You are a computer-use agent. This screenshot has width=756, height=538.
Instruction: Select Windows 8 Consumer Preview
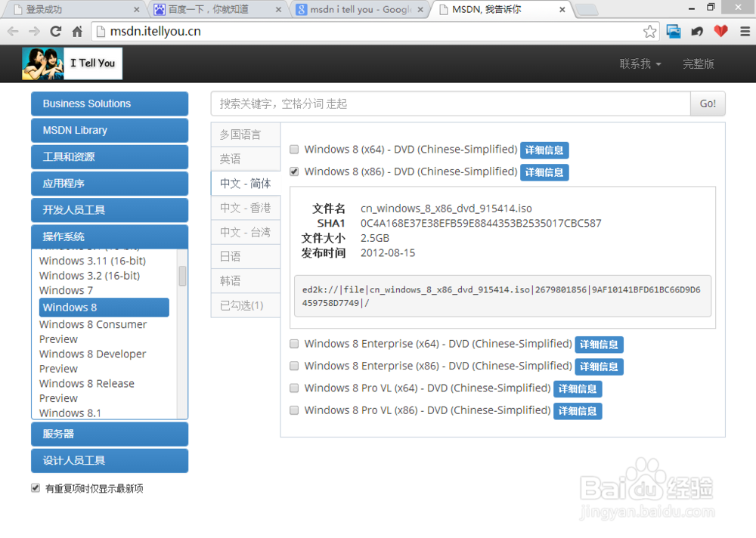(93, 332)
